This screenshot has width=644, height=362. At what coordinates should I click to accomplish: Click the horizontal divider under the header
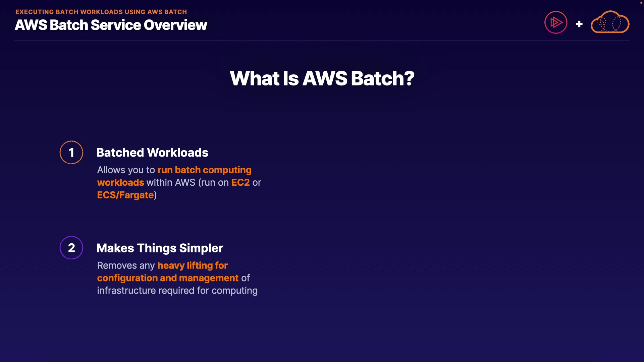tap(322, 41)
